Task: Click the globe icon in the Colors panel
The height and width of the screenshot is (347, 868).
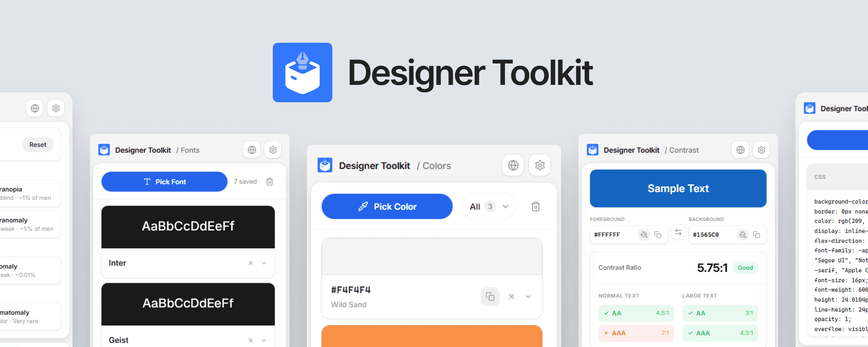Action: pyautogui.click(x=512, y=165)
